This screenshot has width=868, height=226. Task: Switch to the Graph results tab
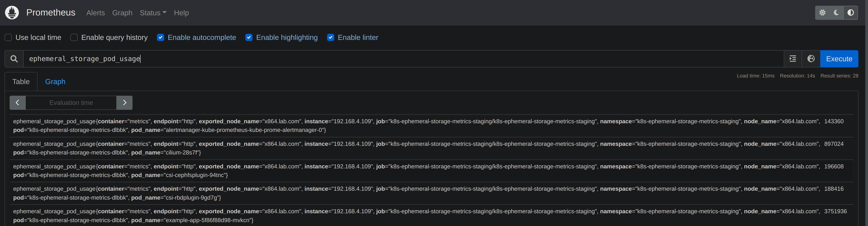pyautogui.click(x=55, y=82)
